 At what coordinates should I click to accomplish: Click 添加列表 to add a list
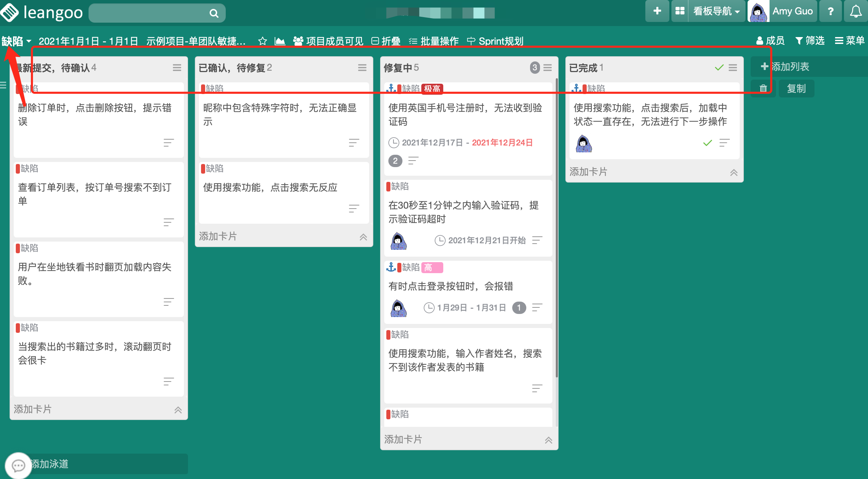[785, 67]
